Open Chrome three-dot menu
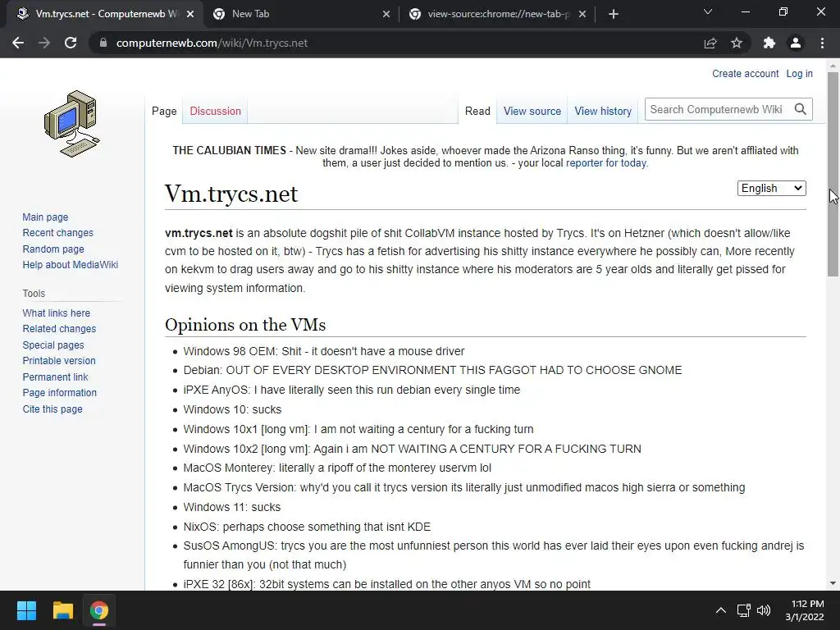Image resolution: width=840 pixels, height=630 pixels. point(822,43)
